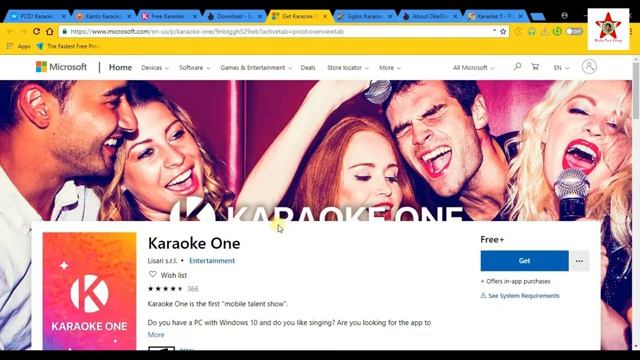The height and width of the screenshot is (360, 640).
Task: Click the headphones extension icon
Action: (x=531, y=31)
